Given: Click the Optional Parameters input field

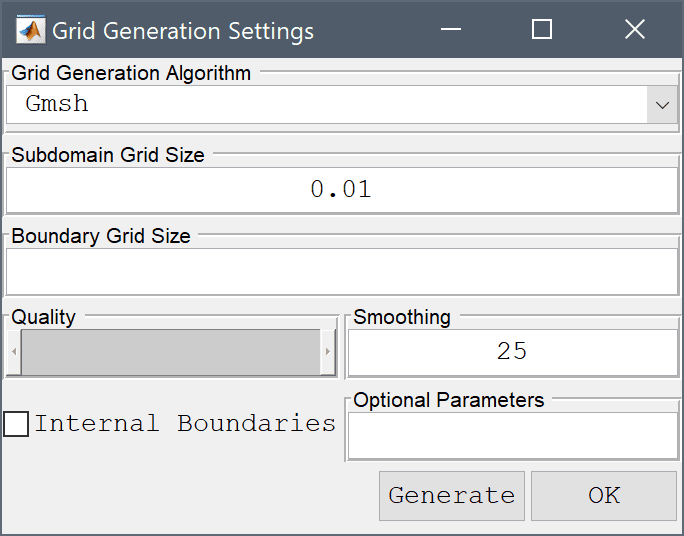Looking at the screenshot, I should point(513,436).
